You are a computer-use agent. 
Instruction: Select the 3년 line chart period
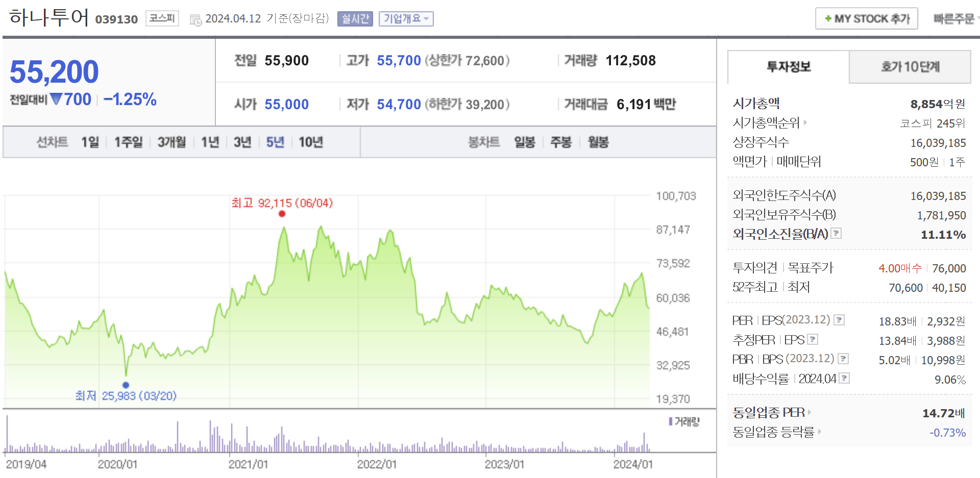242,142
